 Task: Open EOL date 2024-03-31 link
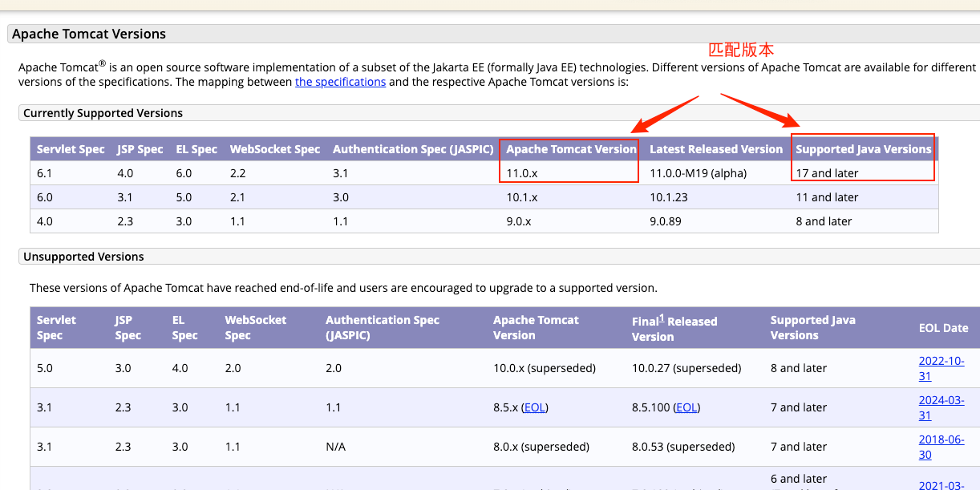942,408
